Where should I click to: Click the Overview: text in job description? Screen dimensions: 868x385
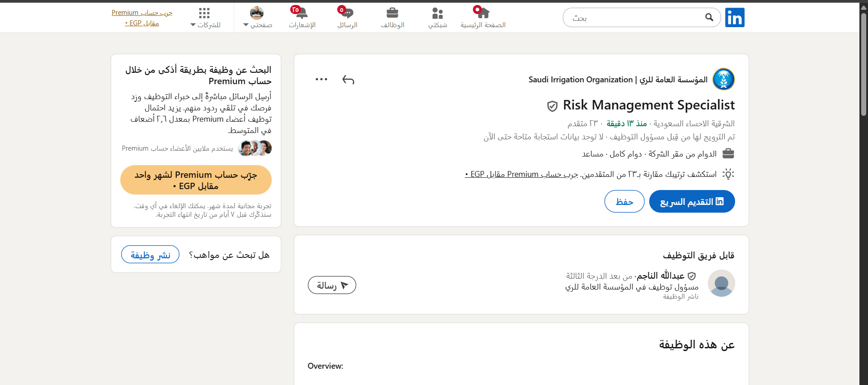tap(325, 366)
